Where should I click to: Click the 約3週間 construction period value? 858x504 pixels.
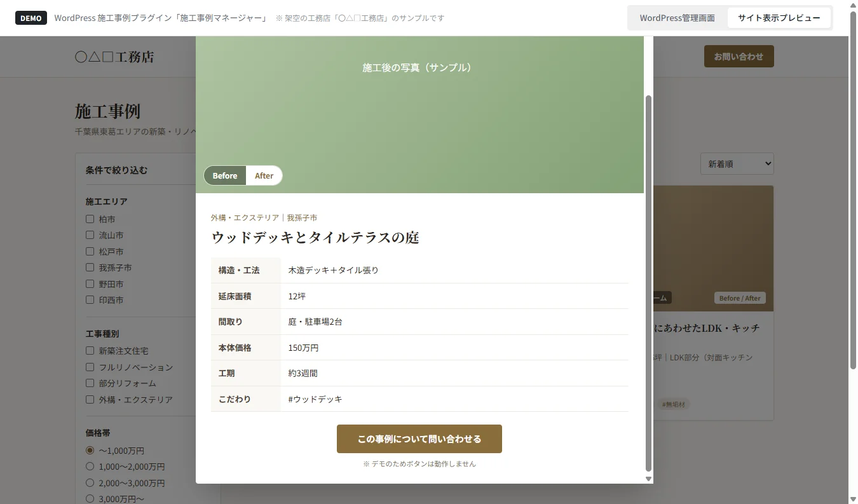303,373
